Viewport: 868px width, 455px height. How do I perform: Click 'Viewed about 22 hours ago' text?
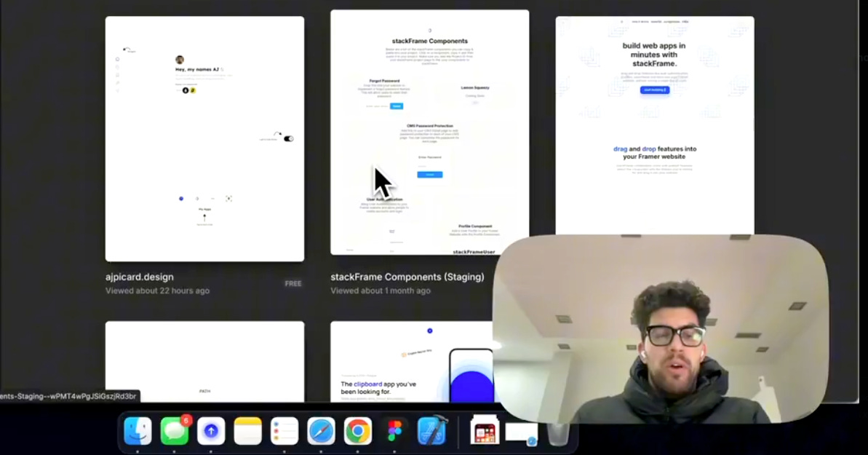(158, 291)
